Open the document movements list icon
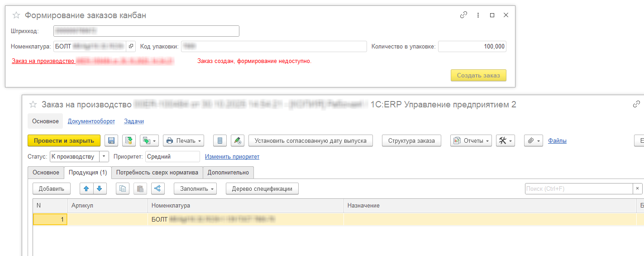This screenshot has width=644, height=256. pyautogui.click(x=219, y=140)
